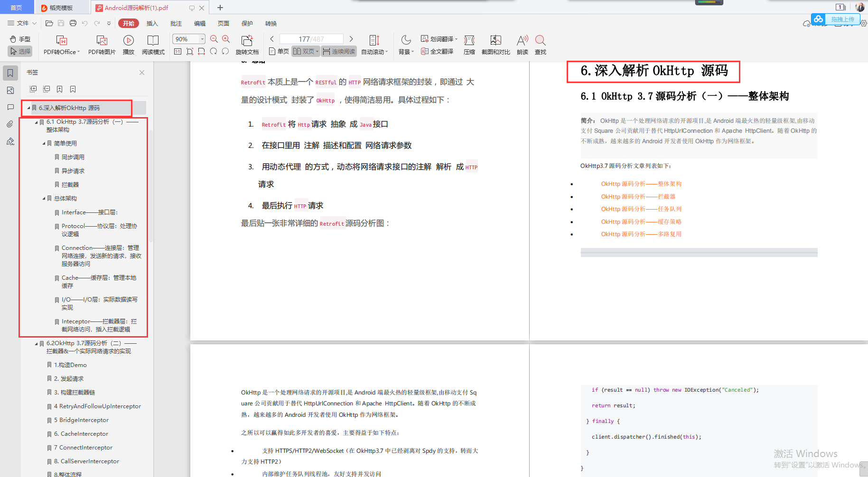This screenshot has width=868, height=477.
Task: Collapse the 6.2OkHttp 3.7源码分析 node
Action: [x=36, y=343]
